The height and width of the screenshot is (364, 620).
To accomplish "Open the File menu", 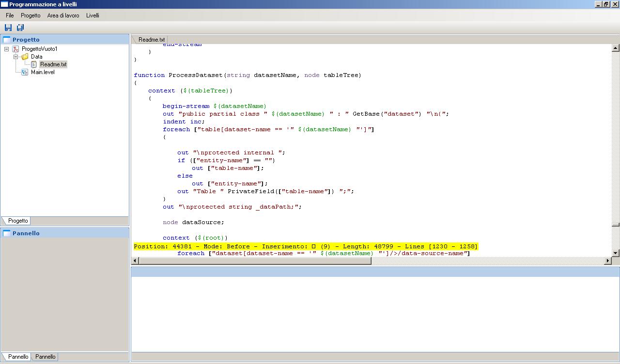I will tap(10, 15).
